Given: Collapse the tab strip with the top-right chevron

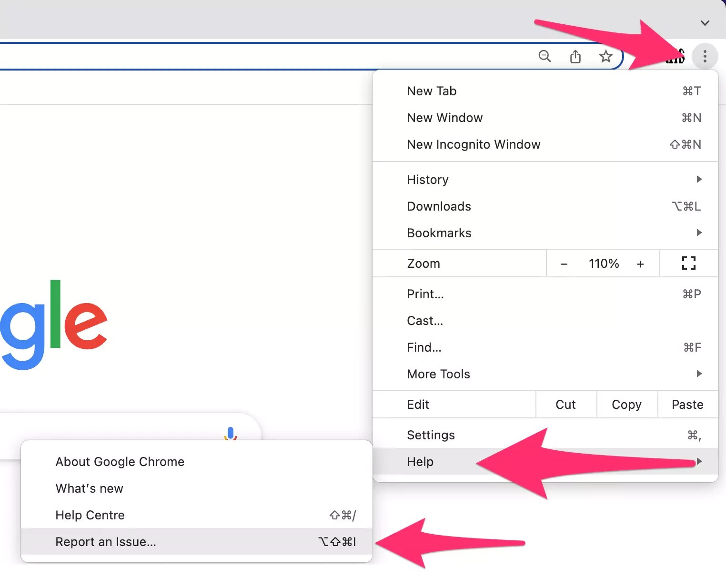Looking at the screenshot, I should pos(704,23).
